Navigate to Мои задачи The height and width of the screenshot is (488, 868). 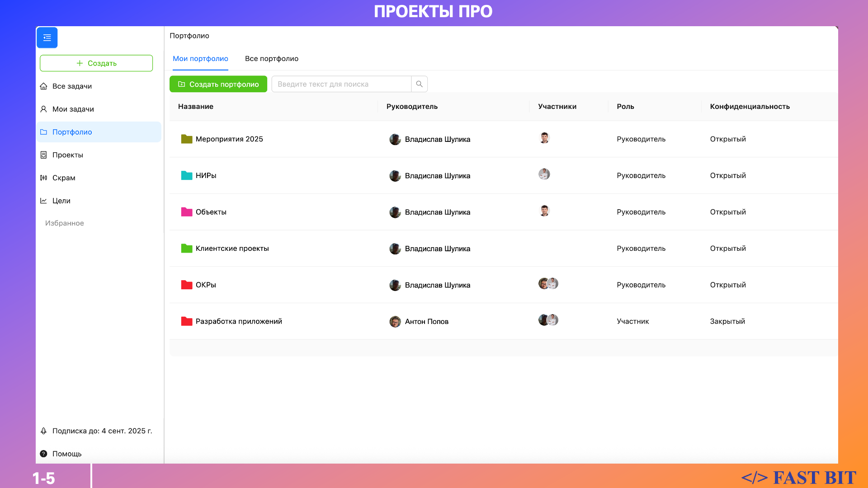(x=73, y=109)
